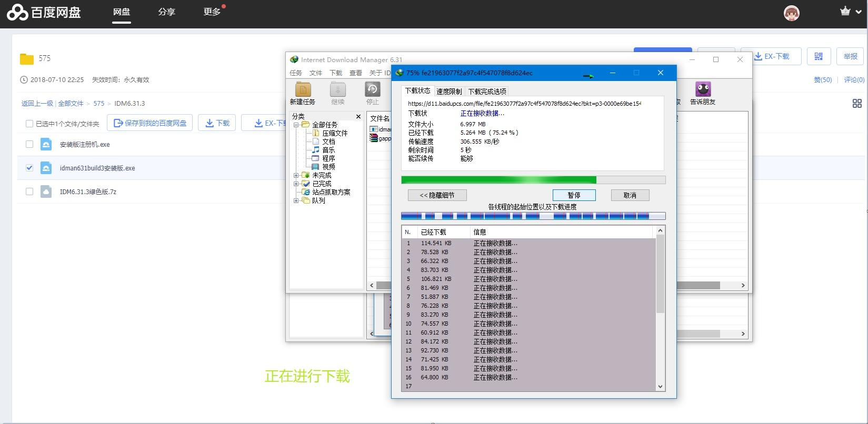Open the 下载 menu in IDM

[336, 73]
